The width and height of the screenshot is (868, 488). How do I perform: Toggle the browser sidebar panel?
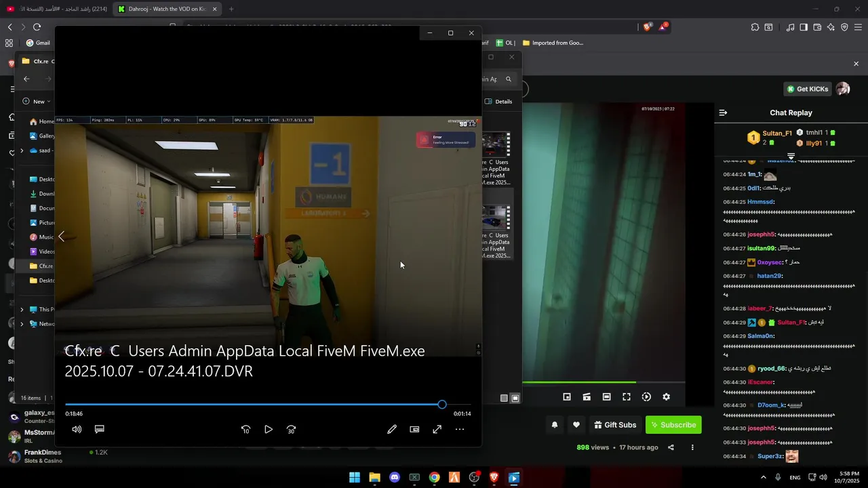click(x=804, y=27)
